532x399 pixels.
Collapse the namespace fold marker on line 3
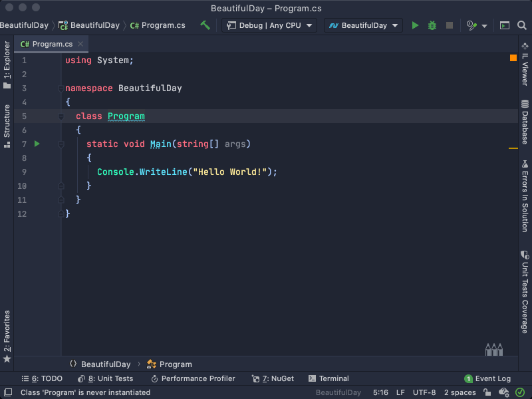pyautogui.click(x=61, y=88)
